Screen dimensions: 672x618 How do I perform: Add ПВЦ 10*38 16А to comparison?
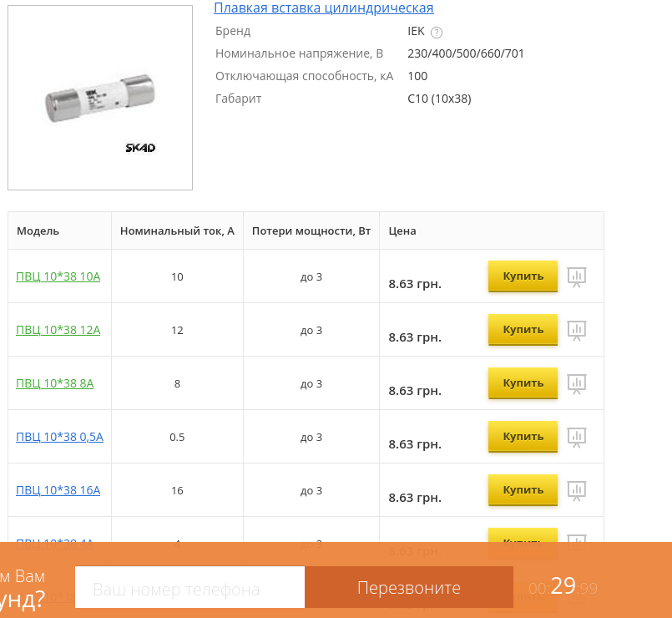point(577,490)
